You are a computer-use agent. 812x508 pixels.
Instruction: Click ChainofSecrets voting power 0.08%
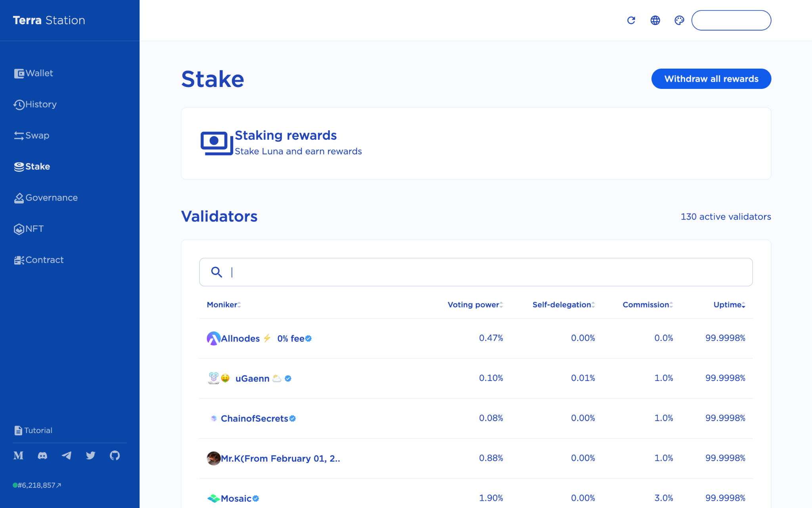click(x=491, y=418)
